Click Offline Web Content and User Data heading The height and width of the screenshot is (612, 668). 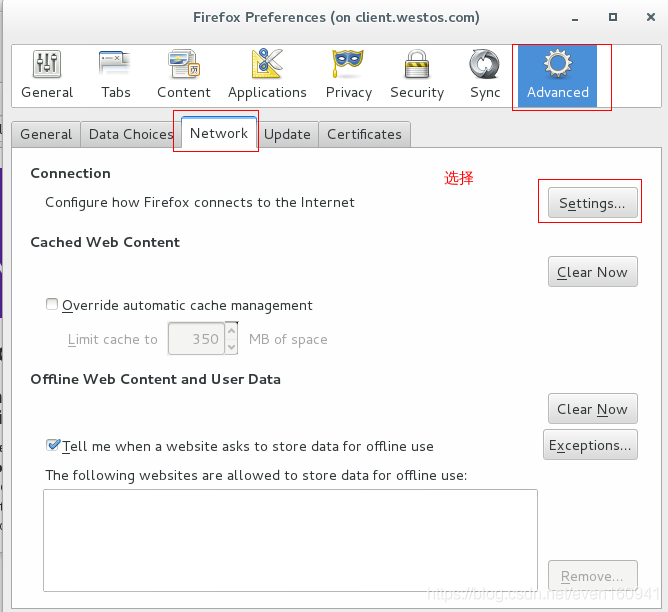155,379
